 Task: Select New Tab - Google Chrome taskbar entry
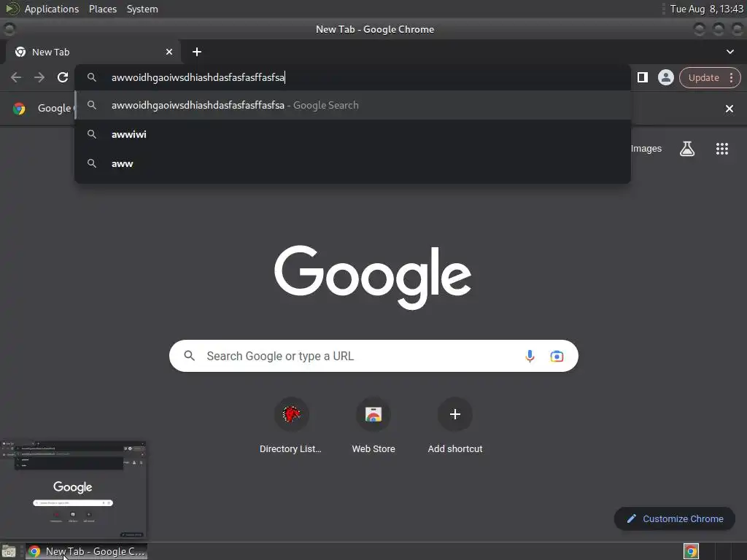87,551
